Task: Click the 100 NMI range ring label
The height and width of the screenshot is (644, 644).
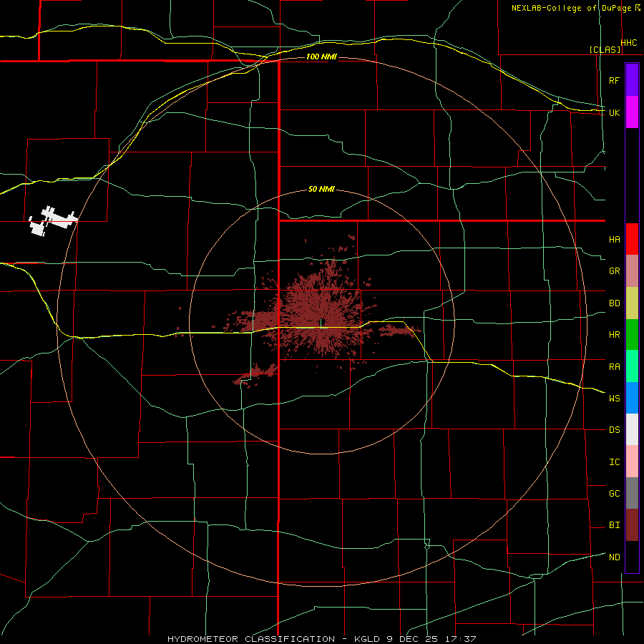Action: (x=321, y=57)
